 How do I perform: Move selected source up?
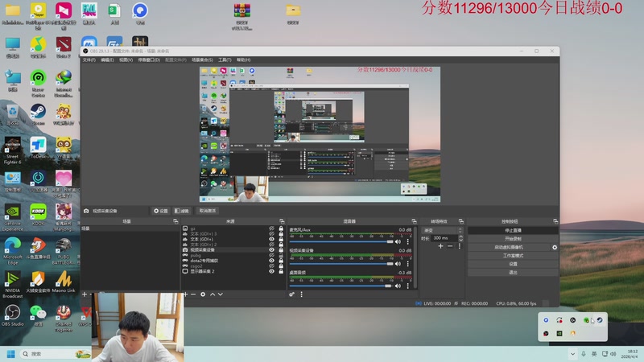tap(213, 294)
